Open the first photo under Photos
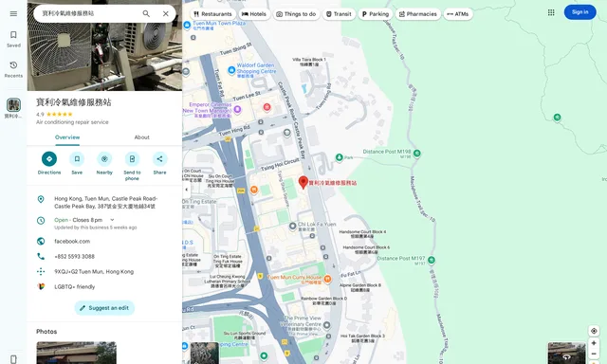The image size is (607, 364). click(x=76, y=353)
